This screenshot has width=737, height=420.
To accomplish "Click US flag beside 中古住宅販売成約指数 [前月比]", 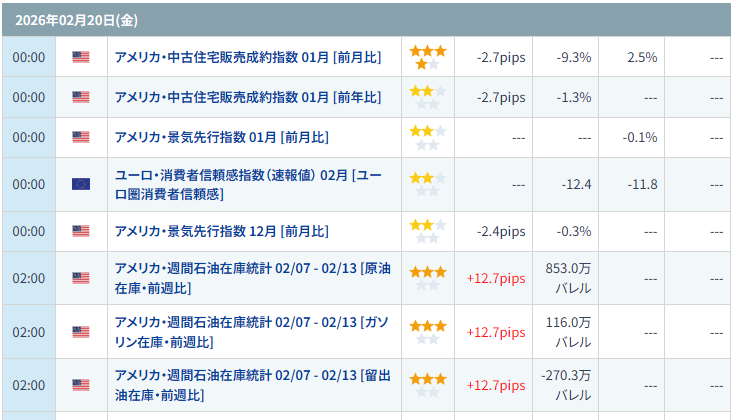I will 81,57.
